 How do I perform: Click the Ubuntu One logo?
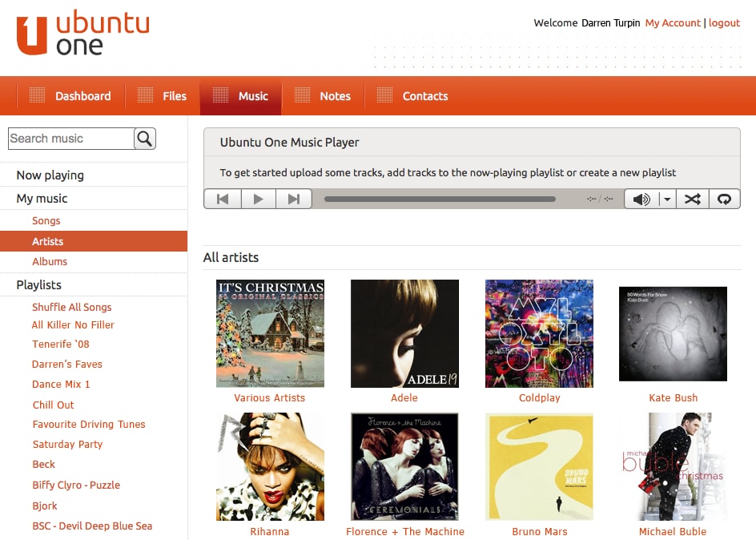[x=83, y=33]
